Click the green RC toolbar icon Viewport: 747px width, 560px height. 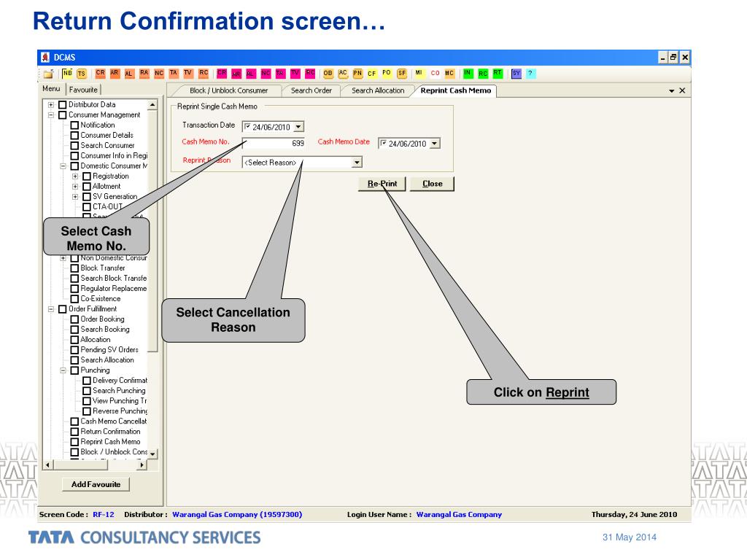coord(483,74)
